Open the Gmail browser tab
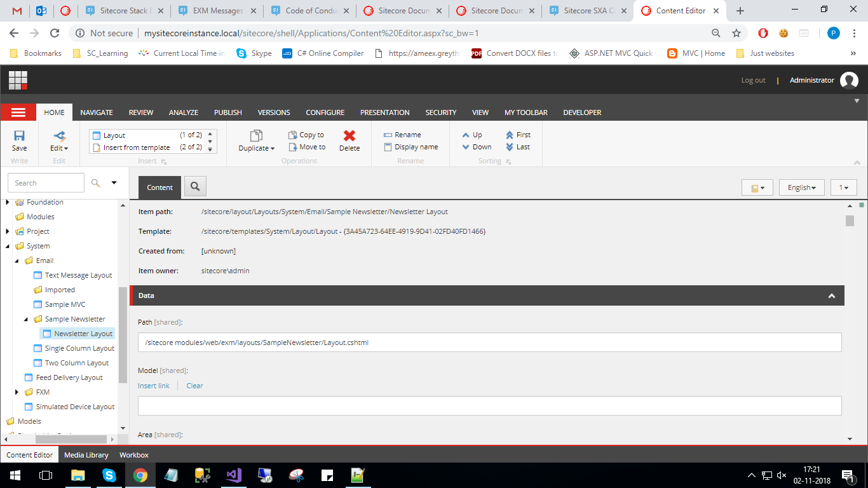Viewport: 868px width, 488px height. (17, 11)
